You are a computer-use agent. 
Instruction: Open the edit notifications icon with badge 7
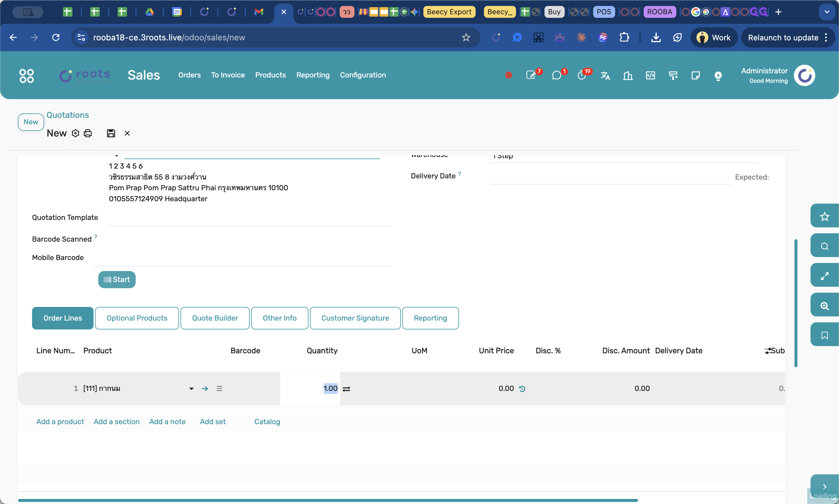[x=531, y=75]
